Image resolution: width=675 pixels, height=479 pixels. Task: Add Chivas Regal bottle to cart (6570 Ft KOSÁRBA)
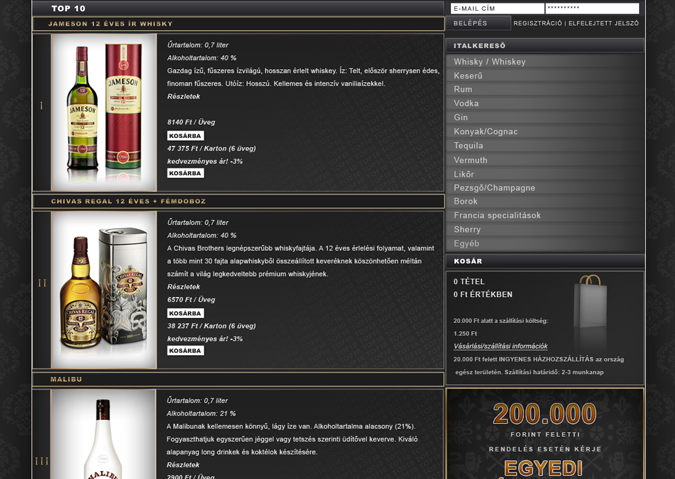(x=186, y=313)
